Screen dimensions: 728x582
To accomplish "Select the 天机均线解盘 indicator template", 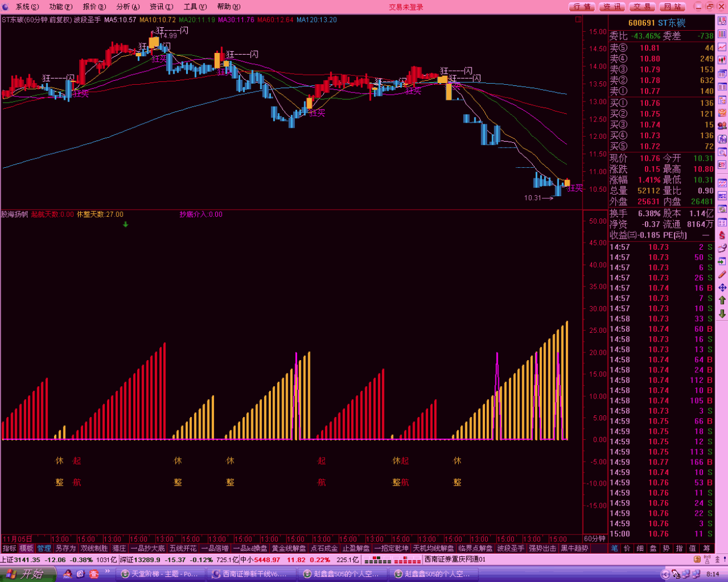I will coord(433,549).
